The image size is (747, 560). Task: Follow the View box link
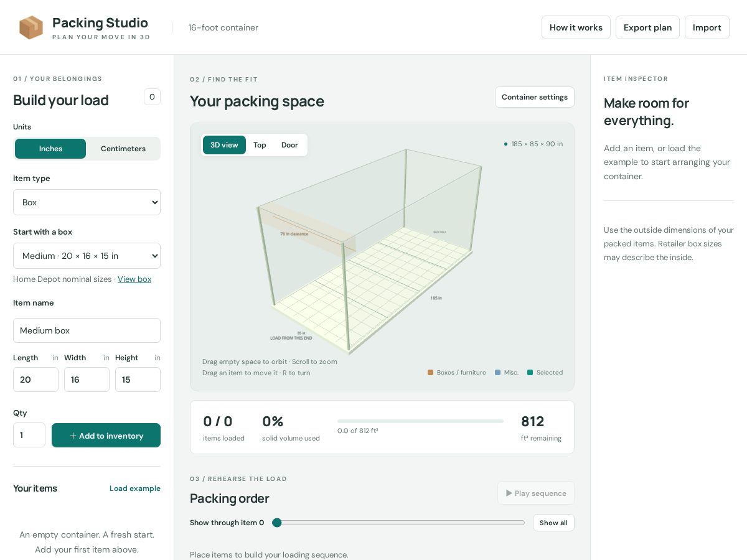(134, 279)
